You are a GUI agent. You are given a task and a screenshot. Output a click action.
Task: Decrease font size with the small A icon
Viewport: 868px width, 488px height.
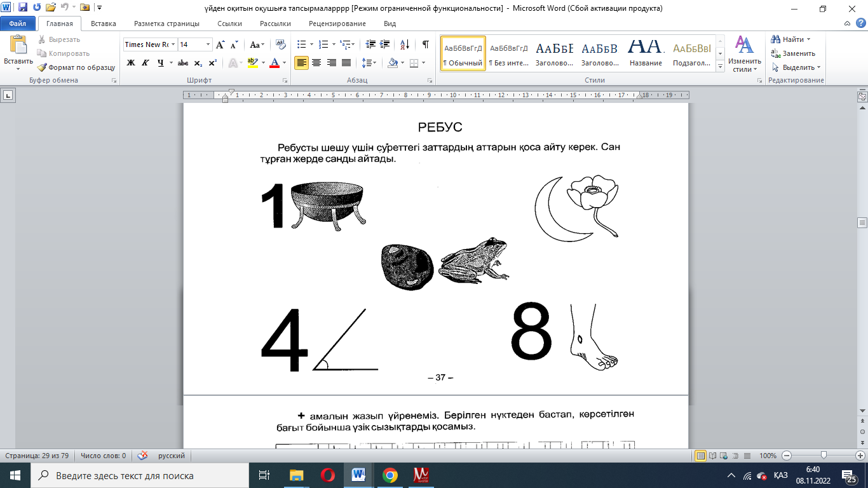(x=234, y=44)
